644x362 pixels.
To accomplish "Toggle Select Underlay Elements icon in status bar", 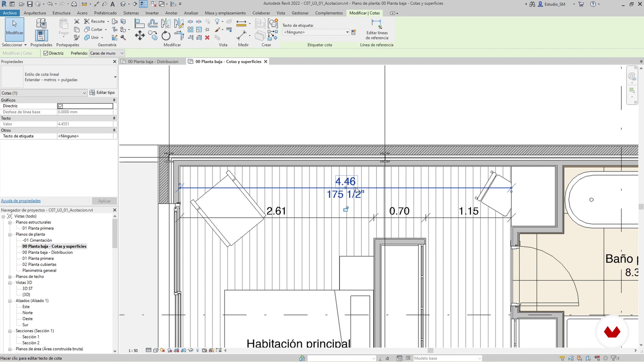I will tap(571, 358).
